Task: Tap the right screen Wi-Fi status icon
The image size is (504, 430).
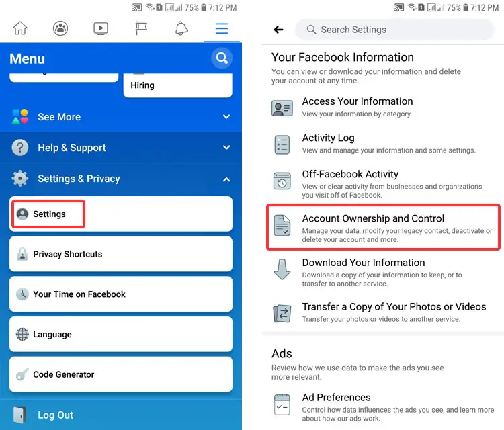Action: [x=411, y=7]
